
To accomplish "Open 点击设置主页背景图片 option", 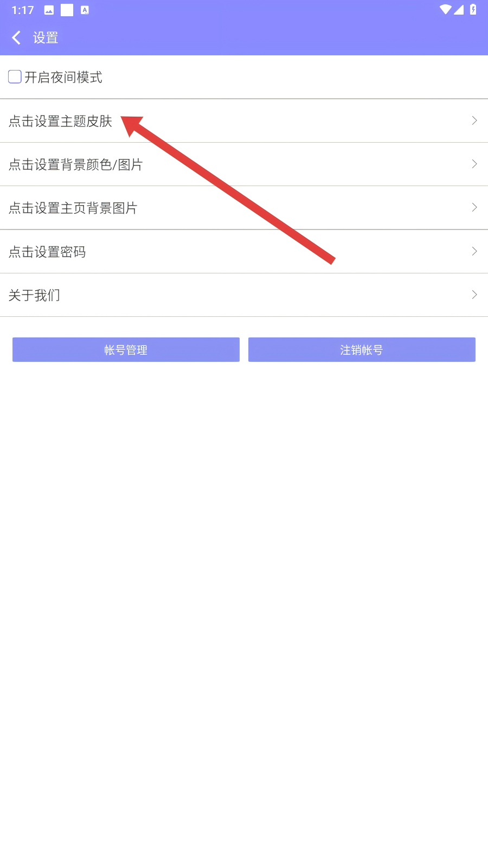I will coord(244,208).
